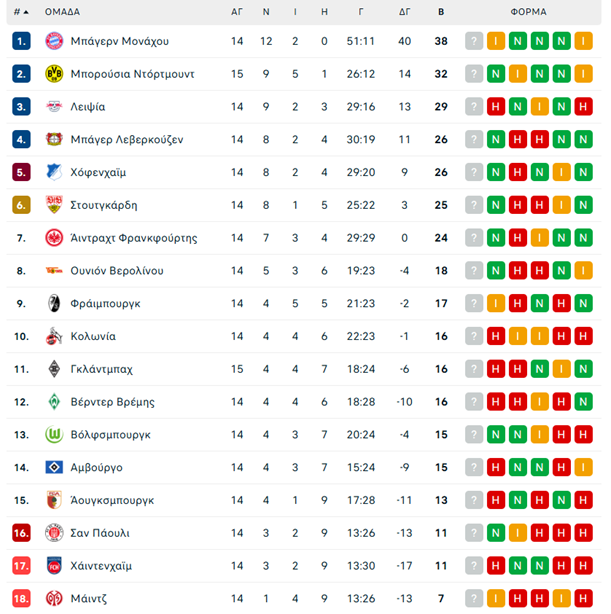Viewport: 611px width, 614px height.
Task: Open Κολωνία team link
Action: (93, 337)
